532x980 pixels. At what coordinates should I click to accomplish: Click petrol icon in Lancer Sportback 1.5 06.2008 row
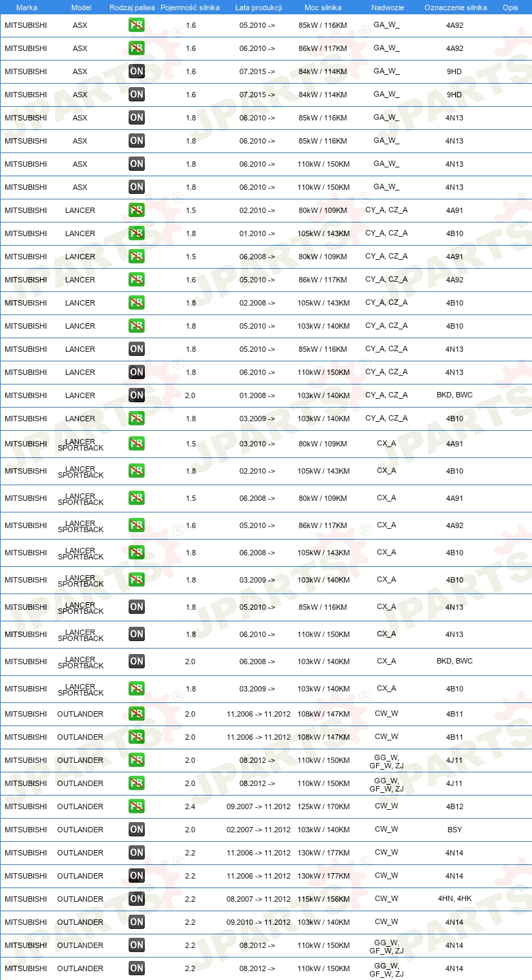coord(137,498)
